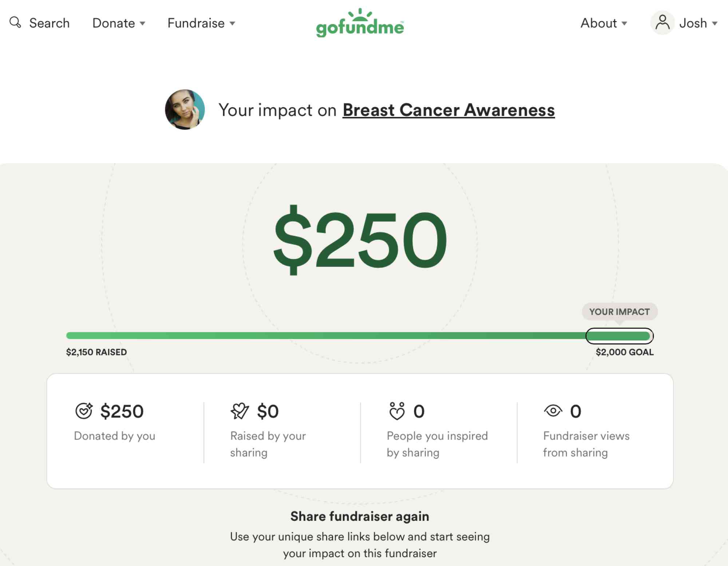Click the heart icon beside $0 raised
728x566 pixels.
(240, 411)
